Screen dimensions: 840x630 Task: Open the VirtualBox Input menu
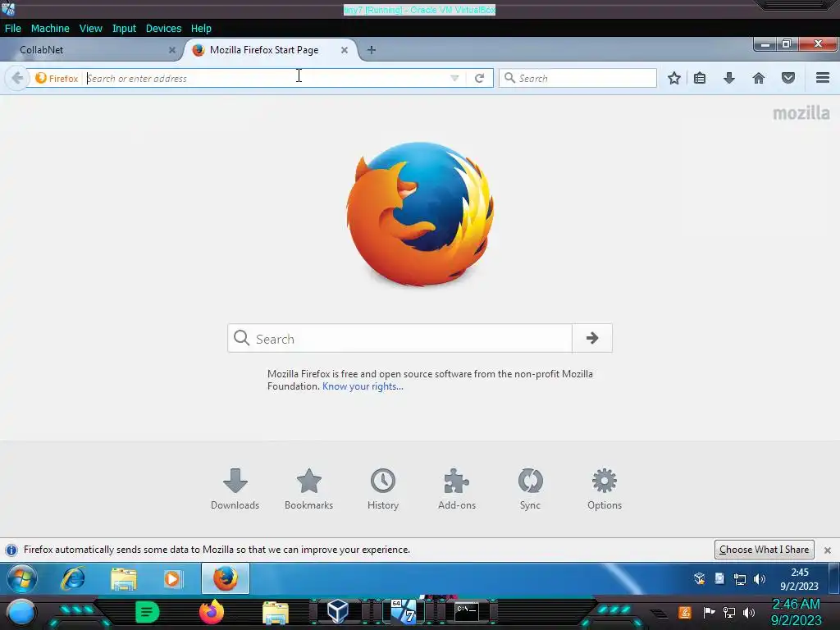point(124,29)
